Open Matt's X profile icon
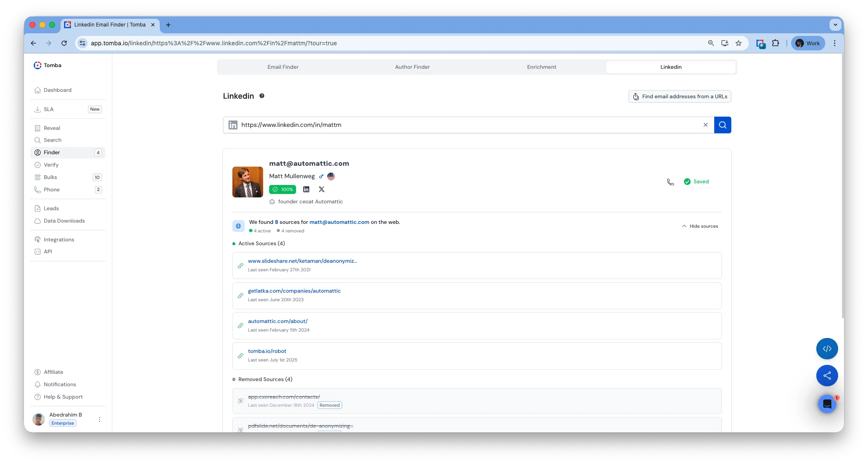 (x=322, y=189)
